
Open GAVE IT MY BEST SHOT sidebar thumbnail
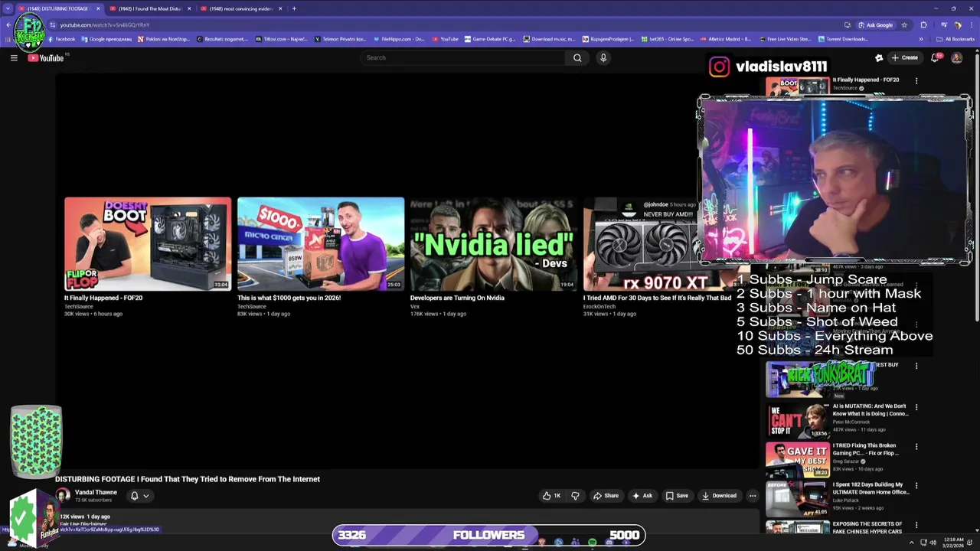pyautogui.click(x=797, y=459)
